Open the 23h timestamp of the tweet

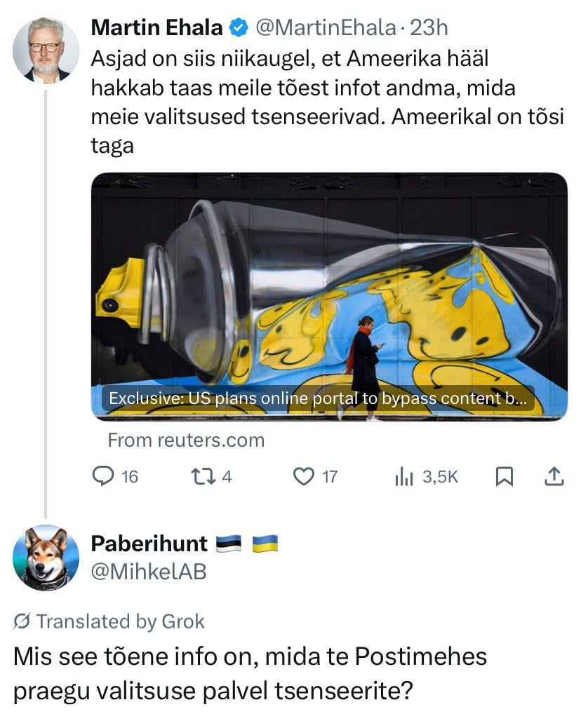[429, 28]
